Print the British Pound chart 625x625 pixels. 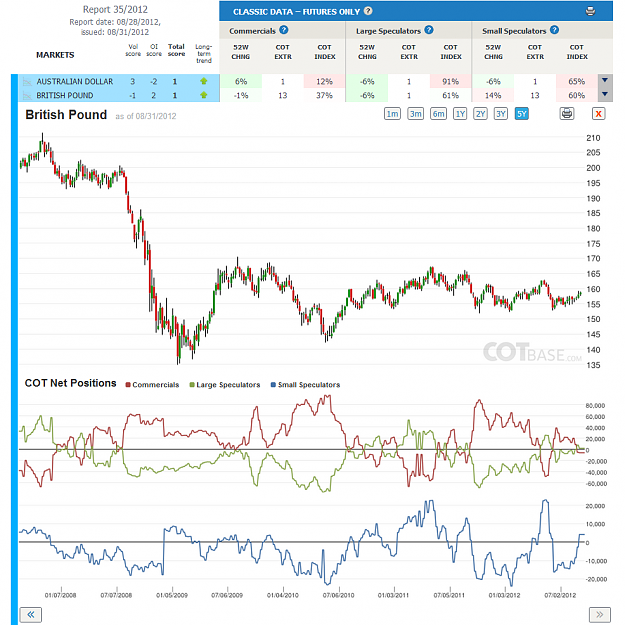(567, 114)
